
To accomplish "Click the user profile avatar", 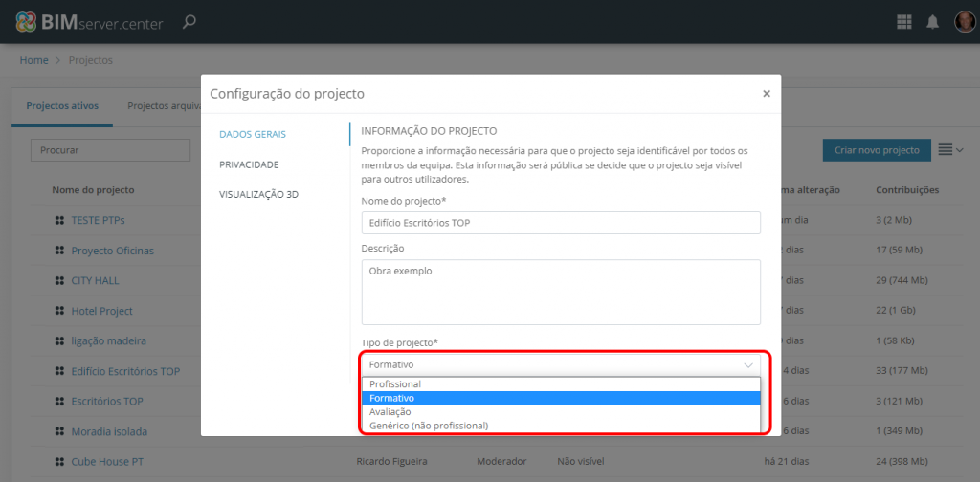I will click(964, 22).
